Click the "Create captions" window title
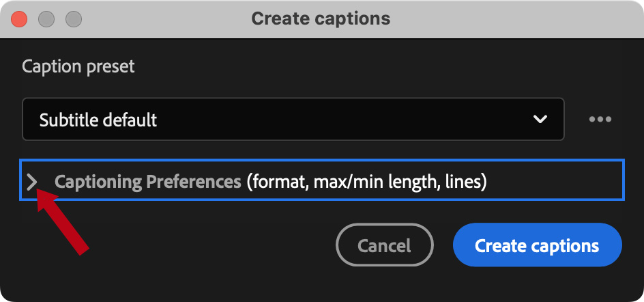The height and width of the screenshot is (302, 644). [x=321, y=18]
